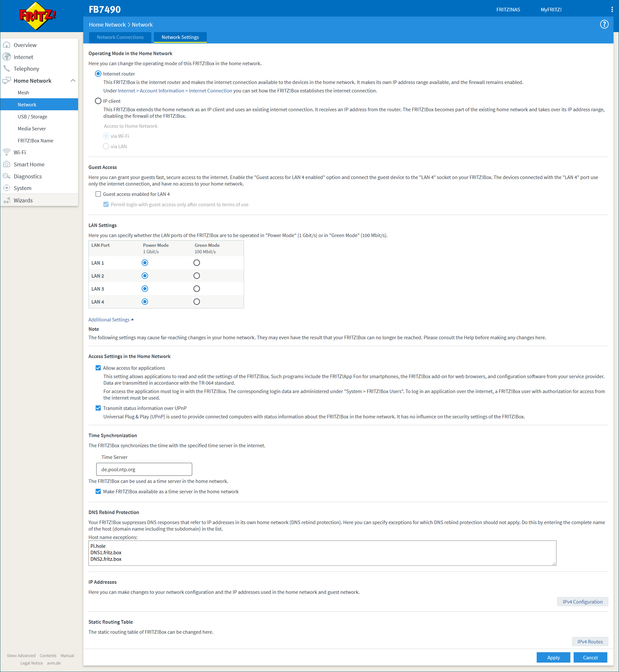Image resolution: width=619 pixels, height=672 pixels.
Task: Click the Internet globe icon
Action: coord(7,57)
